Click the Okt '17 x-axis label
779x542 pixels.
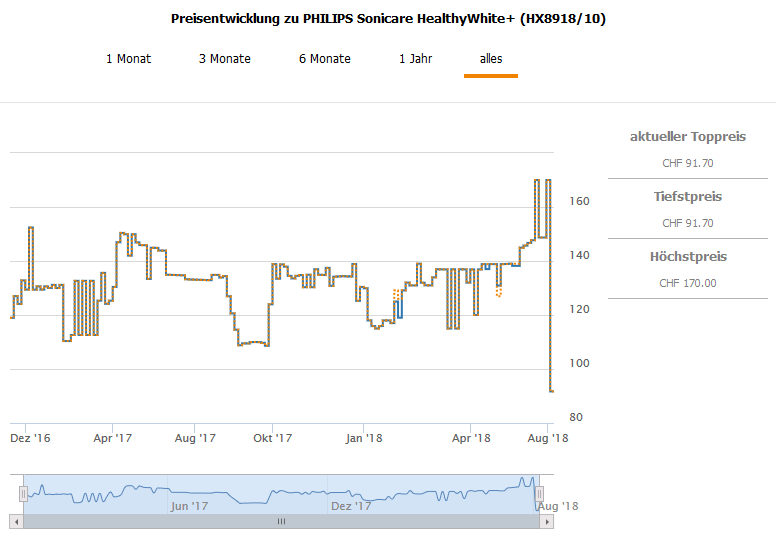[x=272, y=438]
